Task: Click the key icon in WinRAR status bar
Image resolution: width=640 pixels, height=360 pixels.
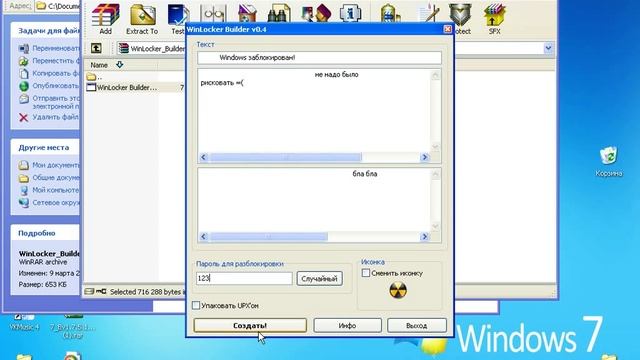Action: pyautogui.click(x=101, y=291)
